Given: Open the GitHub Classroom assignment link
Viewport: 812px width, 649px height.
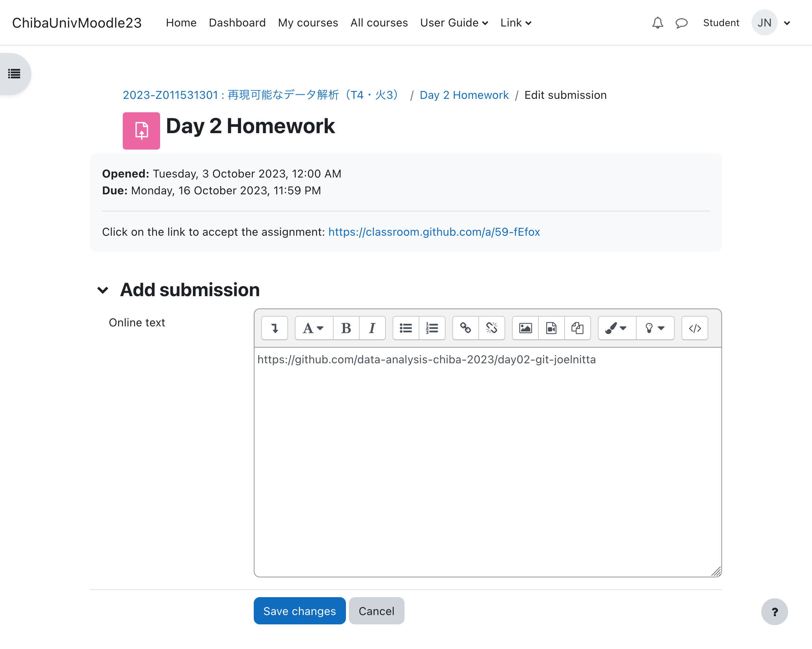Looking at the screenshot, I should (434, 232).
